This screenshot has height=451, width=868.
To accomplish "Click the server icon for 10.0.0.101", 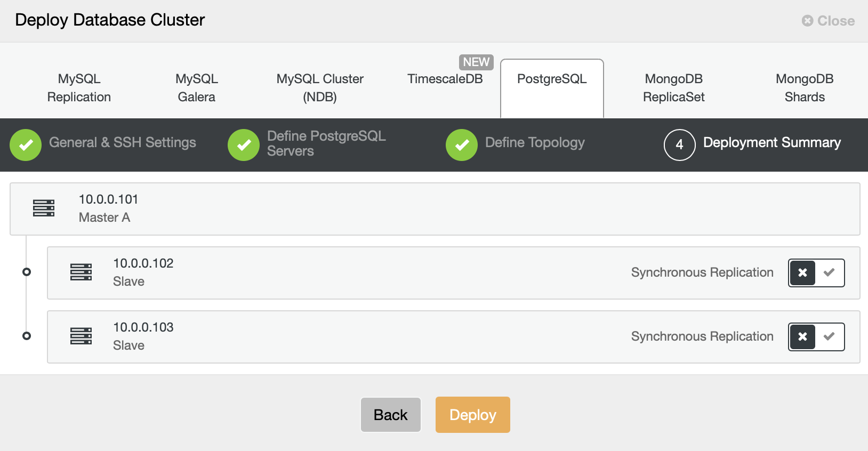I will point(44,208).
